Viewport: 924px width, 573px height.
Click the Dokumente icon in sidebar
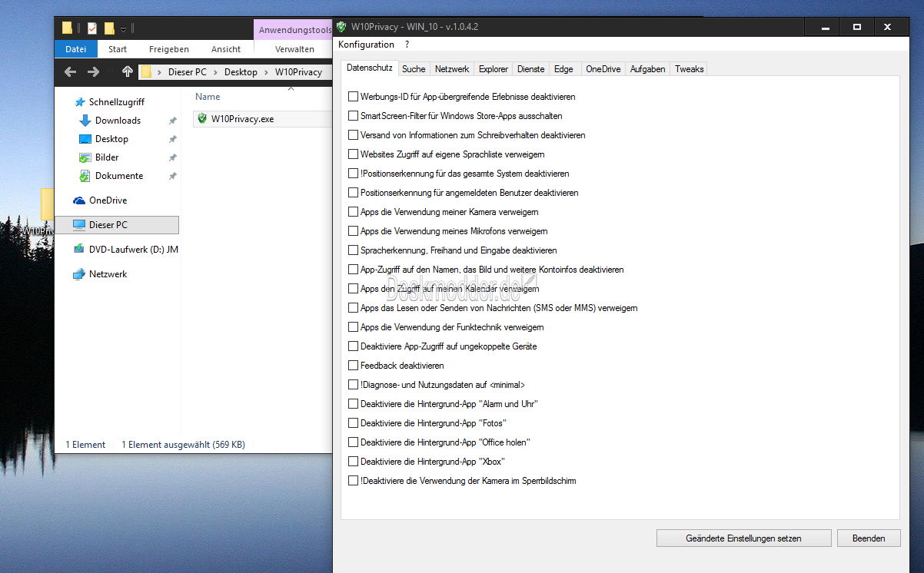[85, 176]
